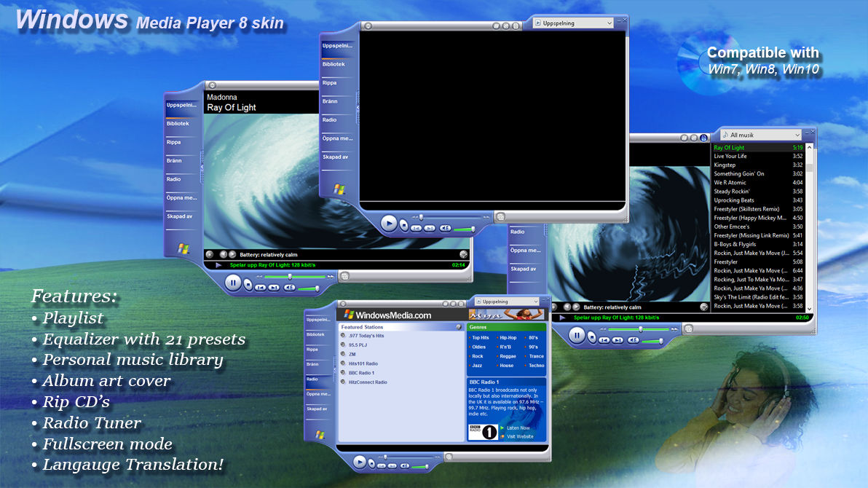This screenshot has height=488, width=868.
Task: Click the round menu button atop Madonna window
Action: coord(212,85)
